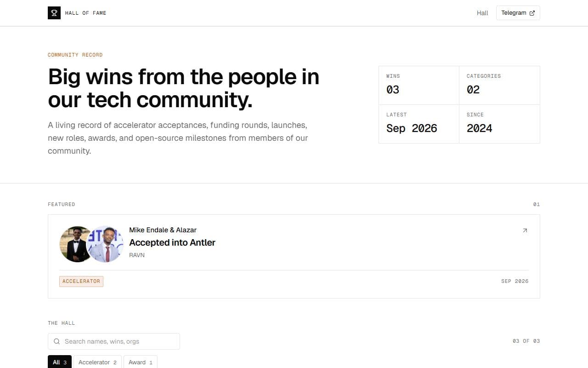Click the Latest Sep 2026 stat box
588x368 pixels.
tap(419, 124)
